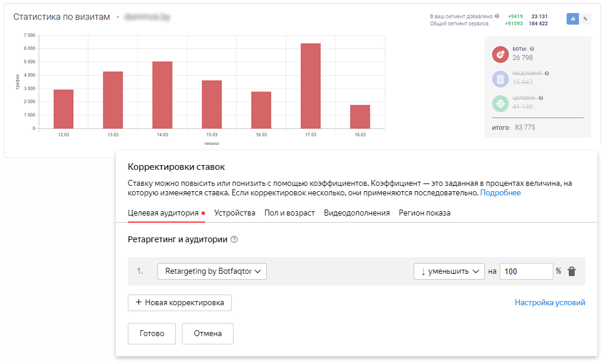
Task: Select the 'Регион показа' tab
Action: pyautogui.click(x=424, y=213)
